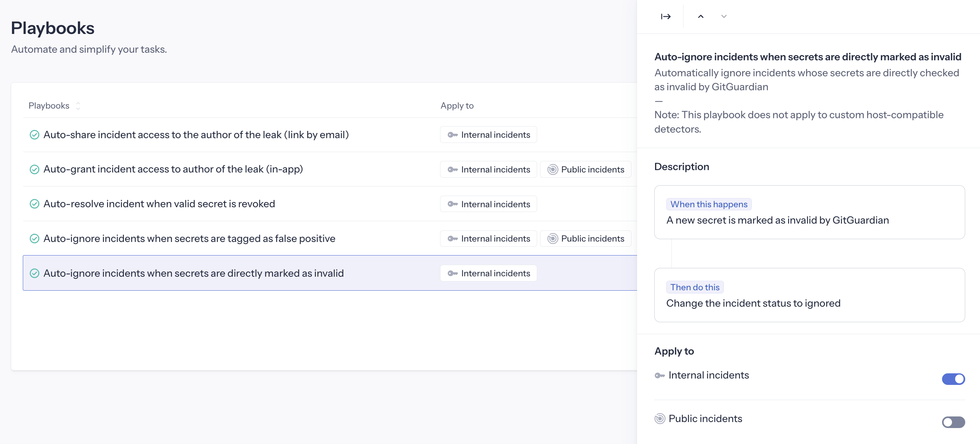Go to previous playbook with up chevron
Image resolution: width=980 pixels, height=444 pixels.
(701, 16)
